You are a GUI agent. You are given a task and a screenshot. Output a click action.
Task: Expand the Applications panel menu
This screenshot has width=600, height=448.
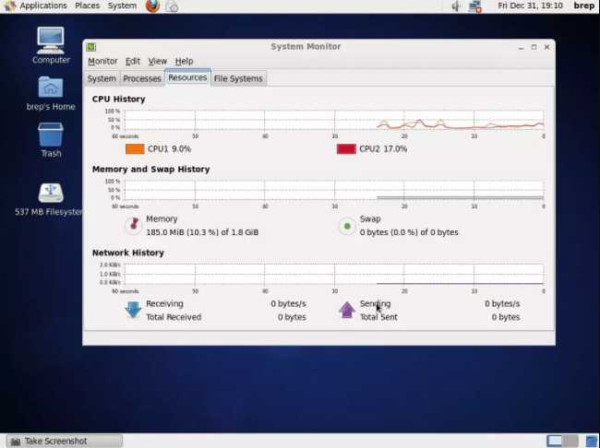coord(36,6)
